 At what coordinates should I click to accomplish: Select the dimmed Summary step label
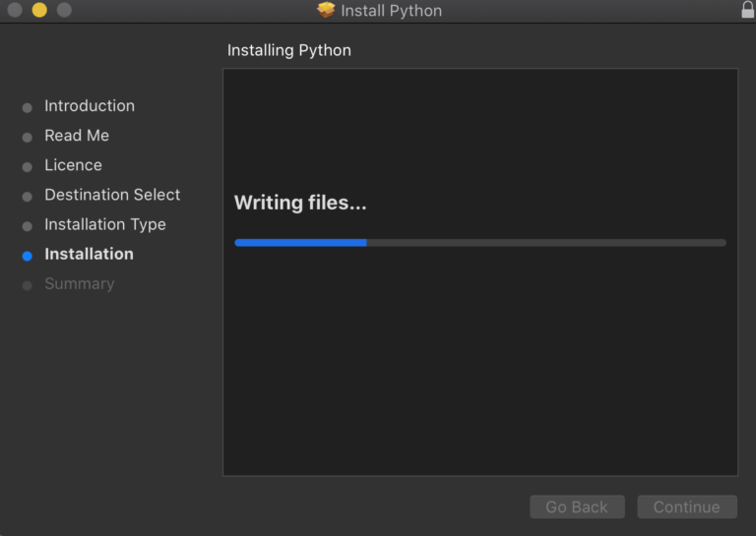(80, 283)
